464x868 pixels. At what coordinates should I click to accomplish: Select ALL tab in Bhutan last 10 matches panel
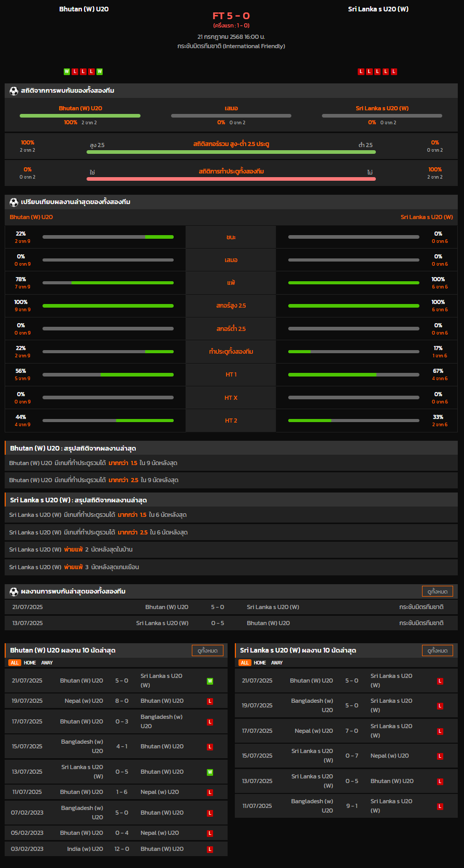point(15,663)
